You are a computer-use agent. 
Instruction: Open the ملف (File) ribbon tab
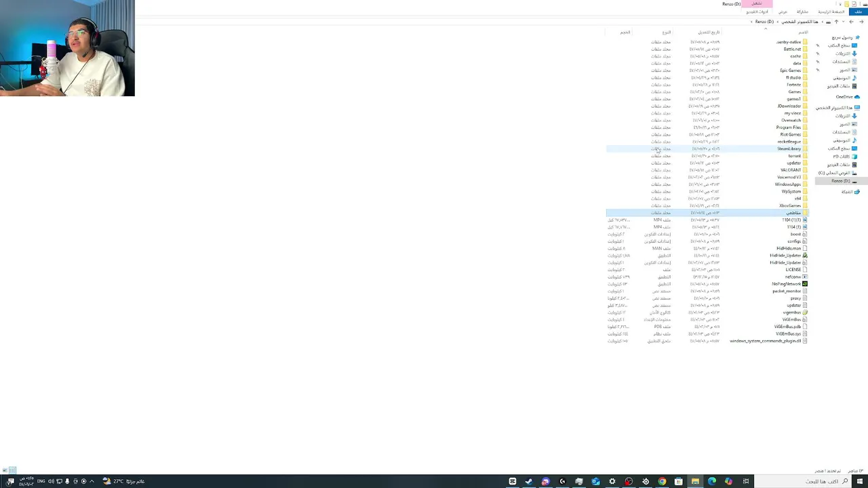click(859, 12)
